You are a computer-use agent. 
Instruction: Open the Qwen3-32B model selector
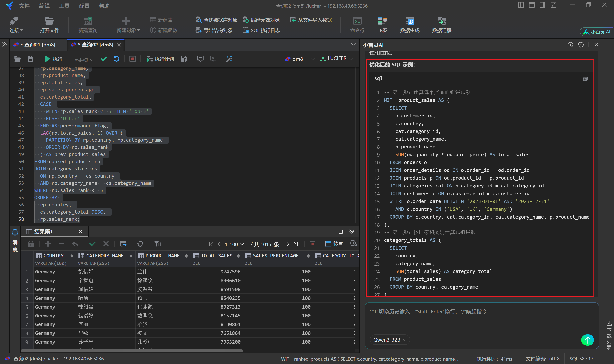[390, 340]
